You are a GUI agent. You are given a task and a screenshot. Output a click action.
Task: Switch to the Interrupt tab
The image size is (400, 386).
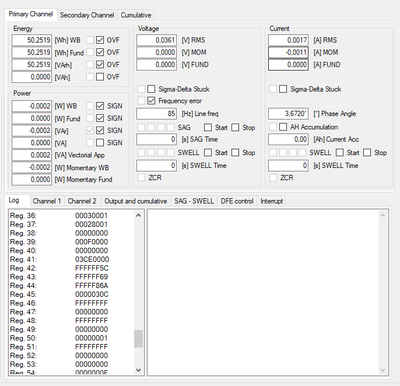point(272,201)
